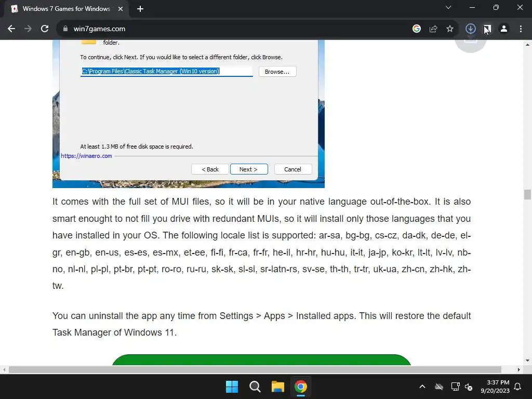Viewport: 532px width, 399px height.
Task: Click the scroll down arrow
Action: tap(527, 361)
